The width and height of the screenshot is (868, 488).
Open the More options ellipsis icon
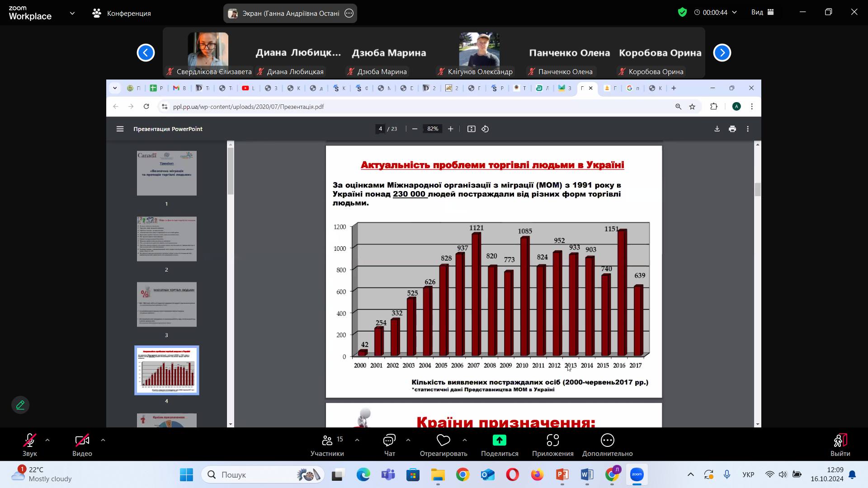click(607, 440)
